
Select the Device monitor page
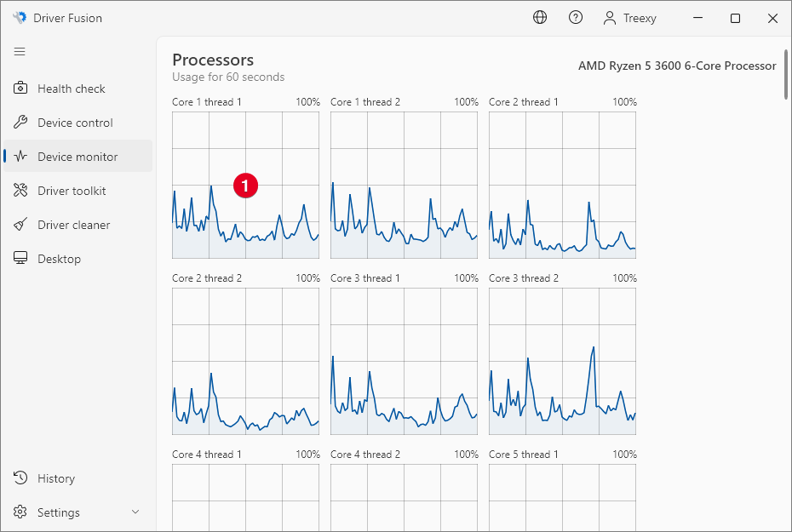tap(77, 157)
